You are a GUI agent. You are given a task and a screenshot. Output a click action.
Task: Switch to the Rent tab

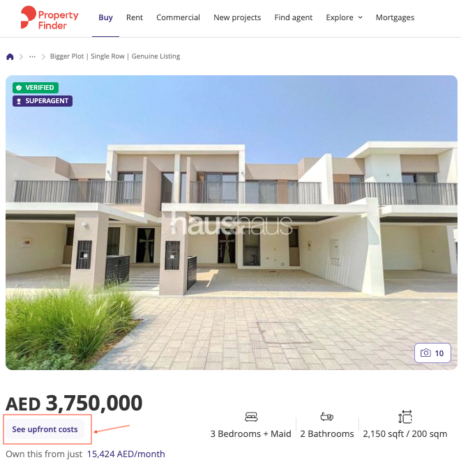(x=135, y=17)
